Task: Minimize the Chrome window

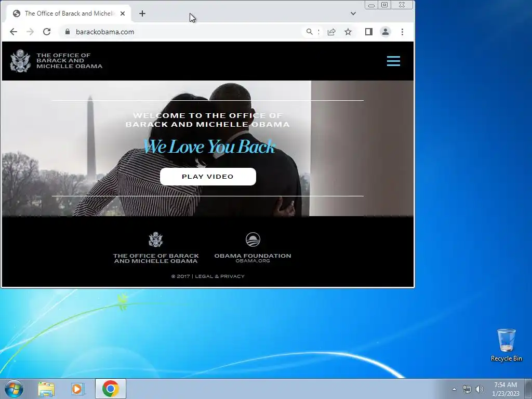Action: pos(371,5)
